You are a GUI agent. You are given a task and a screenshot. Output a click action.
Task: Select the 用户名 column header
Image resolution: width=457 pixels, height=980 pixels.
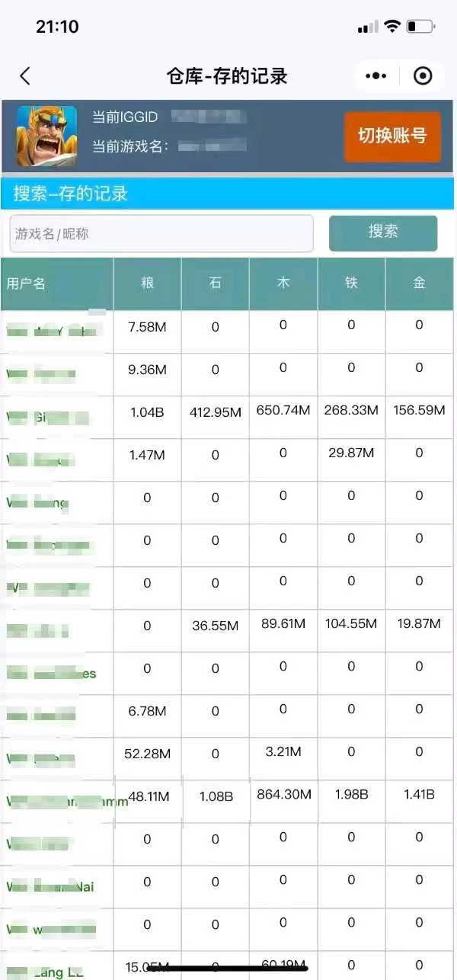[57, 283]
